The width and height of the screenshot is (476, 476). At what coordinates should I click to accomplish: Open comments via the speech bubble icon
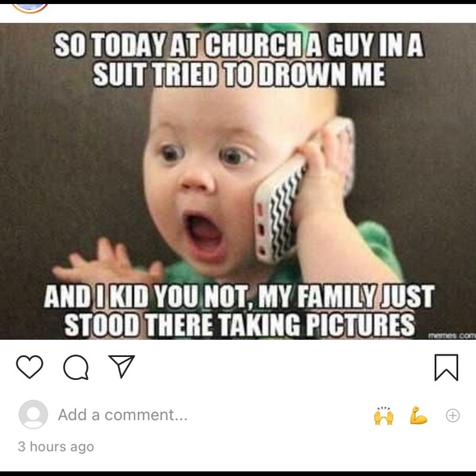[76, 368]
